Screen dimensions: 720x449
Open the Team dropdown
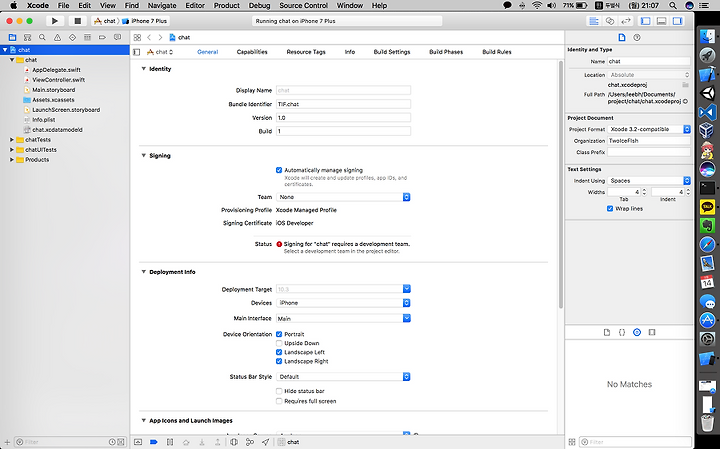343,197
